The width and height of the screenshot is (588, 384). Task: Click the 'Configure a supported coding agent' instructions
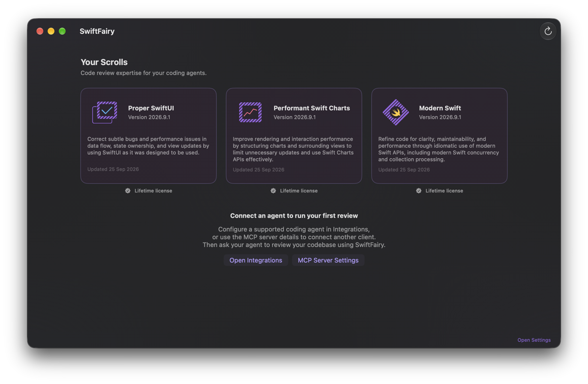click(294, 237)
